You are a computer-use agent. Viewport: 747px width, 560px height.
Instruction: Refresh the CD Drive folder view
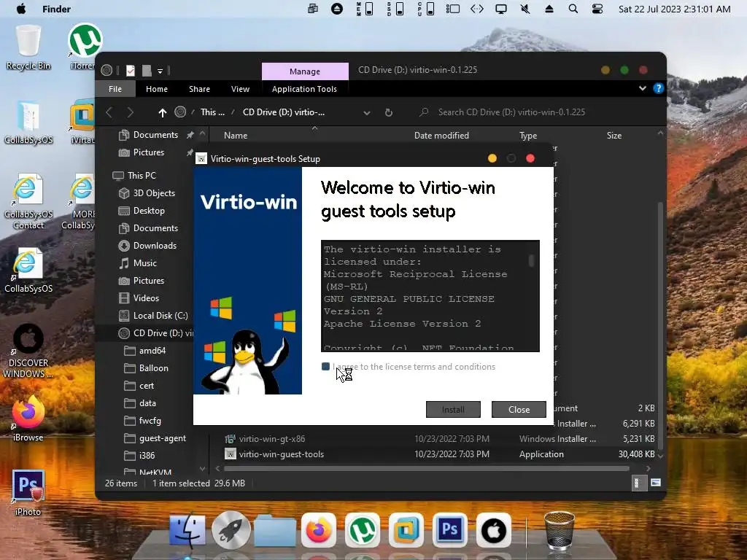point(389,112)
